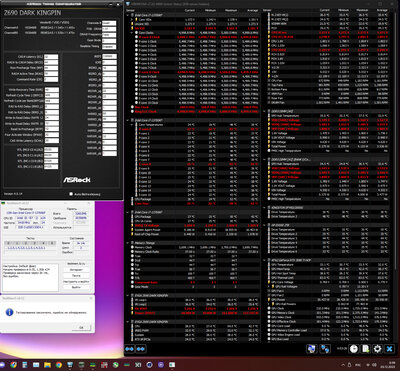This screenshot has width=400, height=371.
Task: Click the collapse columns arrows icon
Action: 141,349
